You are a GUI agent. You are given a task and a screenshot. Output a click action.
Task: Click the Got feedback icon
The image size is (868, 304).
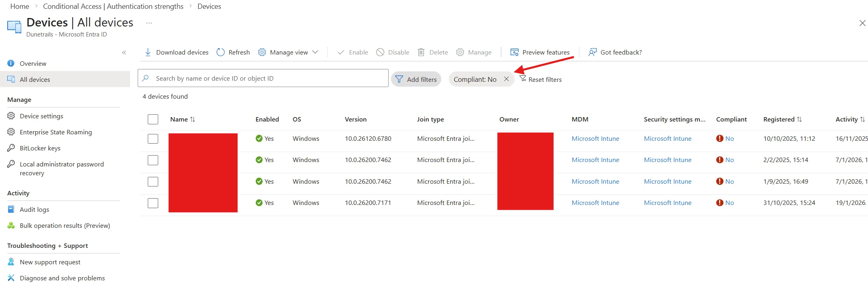(592, 52)
